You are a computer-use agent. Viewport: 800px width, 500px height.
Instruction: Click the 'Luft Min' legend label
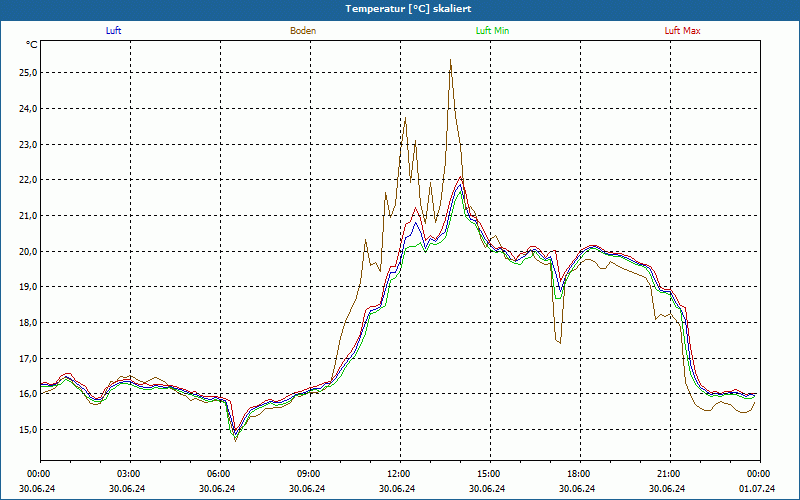click(x=492, y=31)
